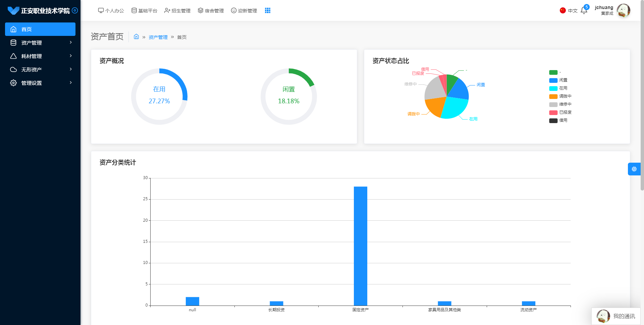
Task: Open the blue settings gear floating button
Action: 634,169
